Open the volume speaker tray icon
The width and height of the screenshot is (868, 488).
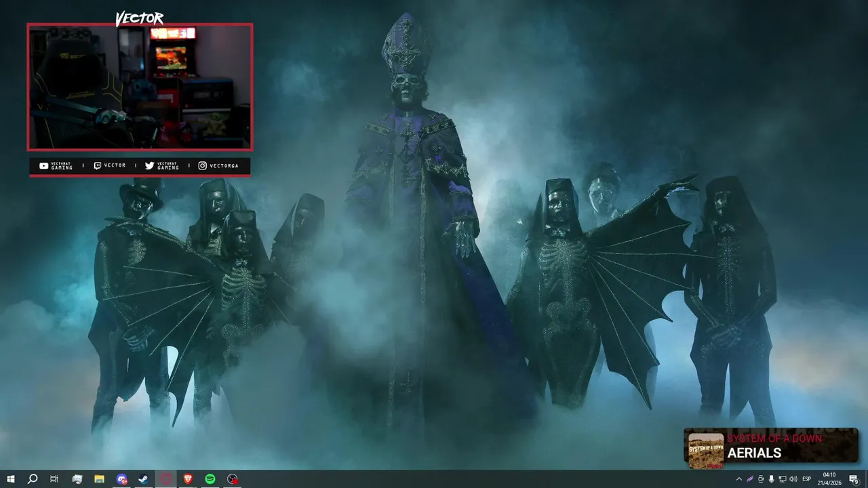[793, 479]
